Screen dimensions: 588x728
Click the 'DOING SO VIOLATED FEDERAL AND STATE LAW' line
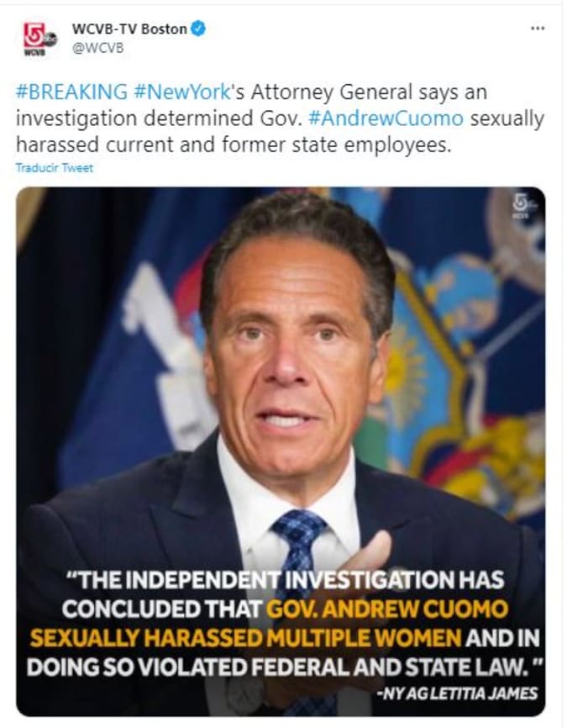tap(284, 667)
